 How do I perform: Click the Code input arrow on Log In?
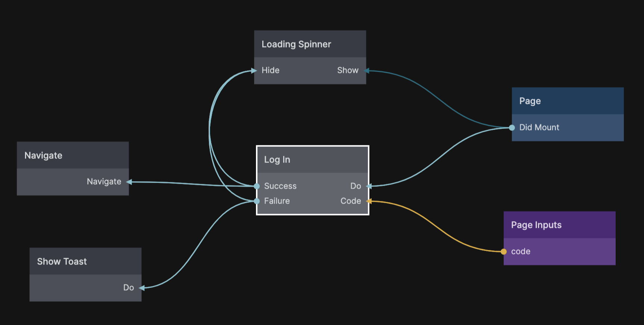(369, 201)
